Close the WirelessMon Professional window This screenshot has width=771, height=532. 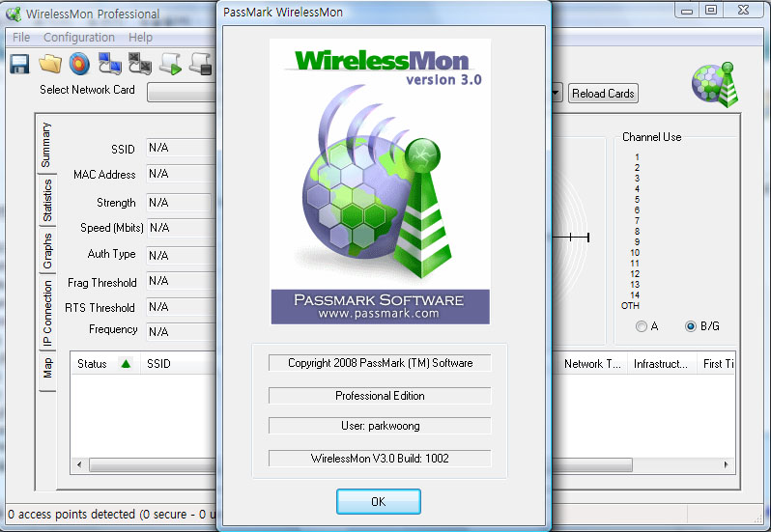[x=744, y=10]
